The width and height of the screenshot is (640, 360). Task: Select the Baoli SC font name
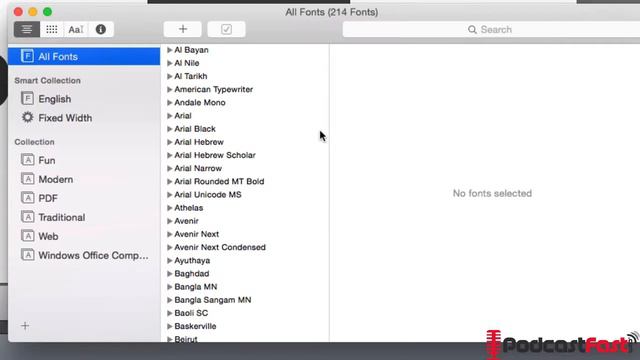pos(191,313)
